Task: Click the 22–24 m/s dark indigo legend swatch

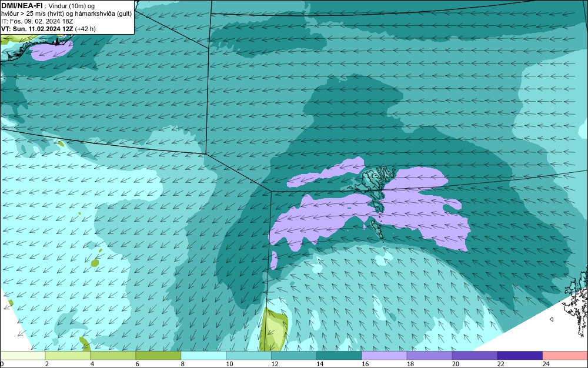Action: [520, 356]
